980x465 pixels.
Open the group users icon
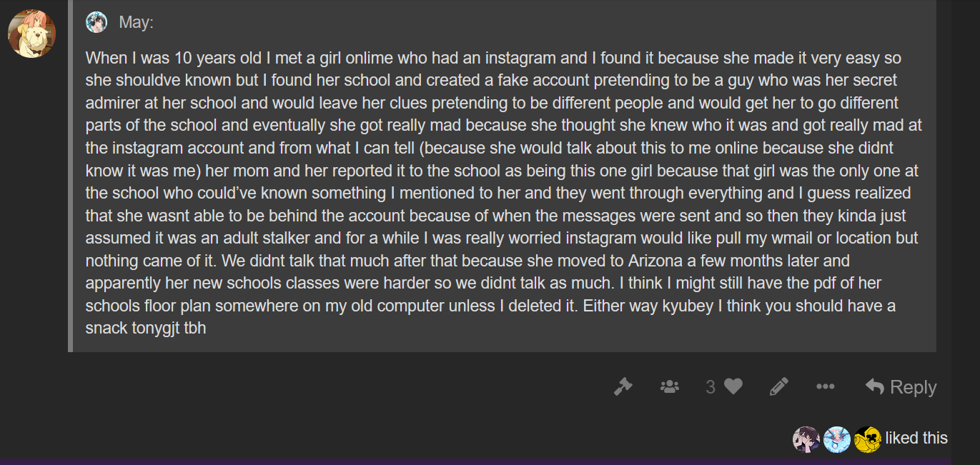tap(670, 387)
